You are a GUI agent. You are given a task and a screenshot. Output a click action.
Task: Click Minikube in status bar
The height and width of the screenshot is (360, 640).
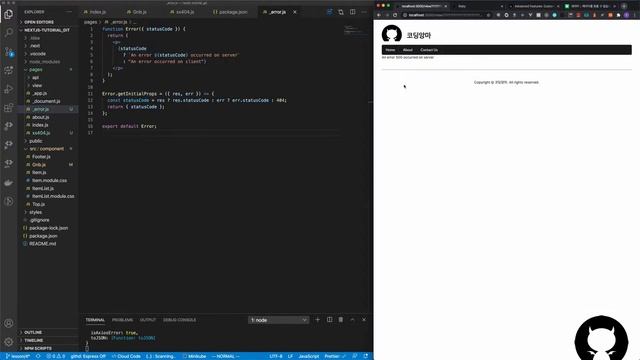[x=195, y=356]
